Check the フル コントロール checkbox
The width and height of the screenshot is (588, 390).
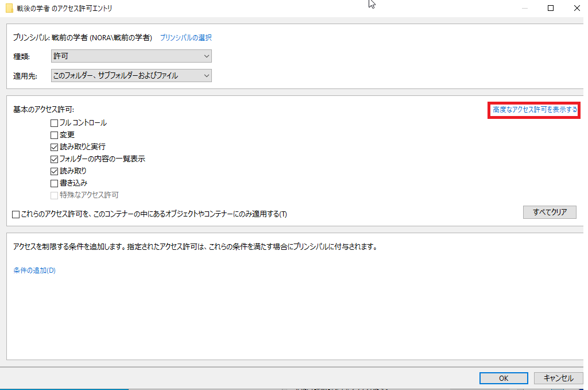coord(54,123)
